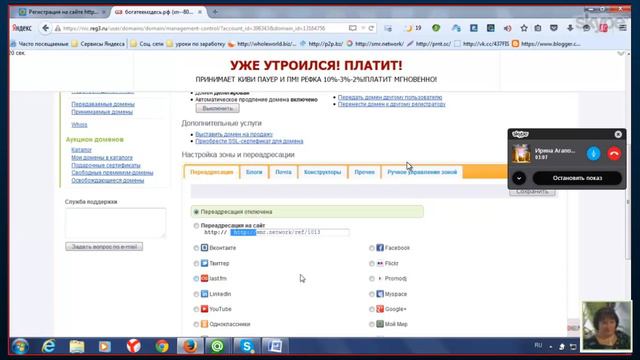Screen dimensions: 640x360
Task: Click the 'Выключить' auto-renewal button
Action: pos(218,108)
